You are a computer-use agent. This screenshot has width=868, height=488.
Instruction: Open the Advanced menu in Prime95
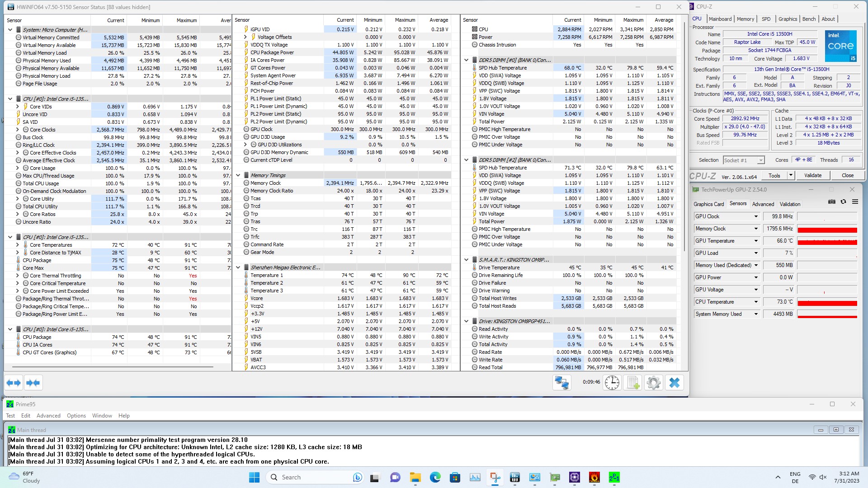[x=48, y=416]
